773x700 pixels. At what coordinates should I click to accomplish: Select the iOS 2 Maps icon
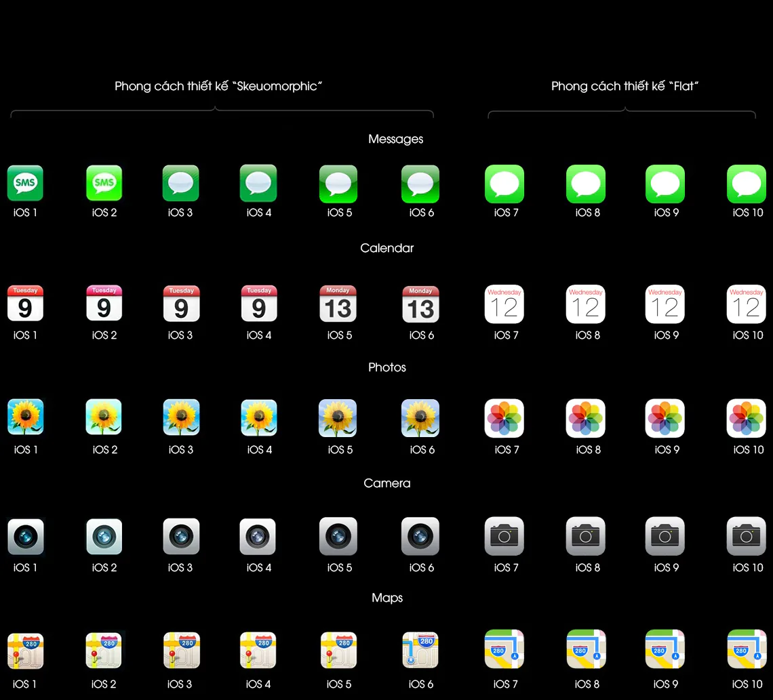104,651
